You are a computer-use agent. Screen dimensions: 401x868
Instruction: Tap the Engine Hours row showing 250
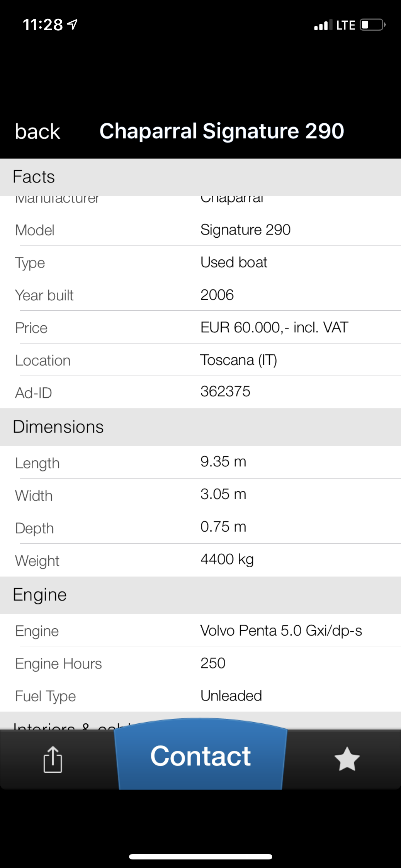pyautogui.click(x=200, y=663)
